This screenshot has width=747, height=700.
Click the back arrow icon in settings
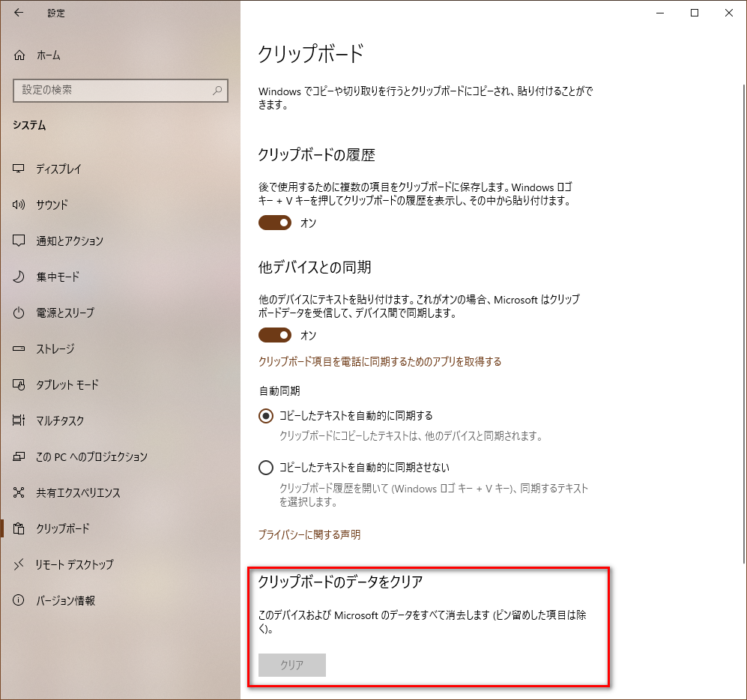click(19, 13)
